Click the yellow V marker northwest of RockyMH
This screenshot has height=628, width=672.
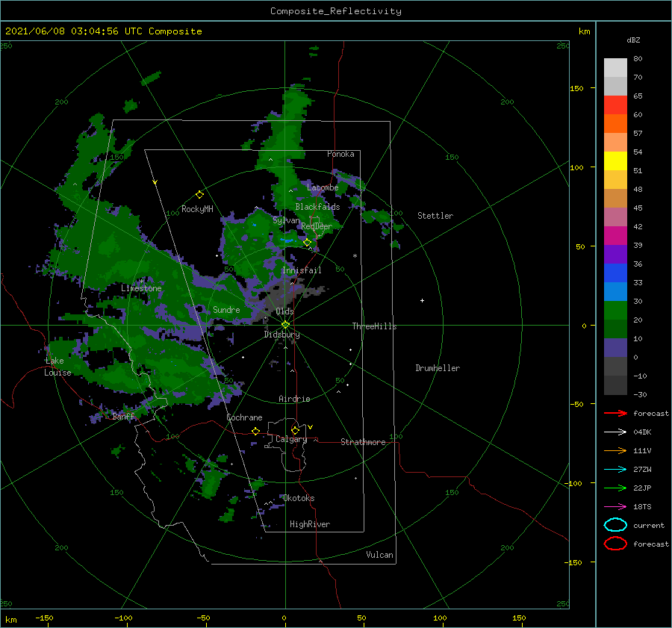[155, 182]
